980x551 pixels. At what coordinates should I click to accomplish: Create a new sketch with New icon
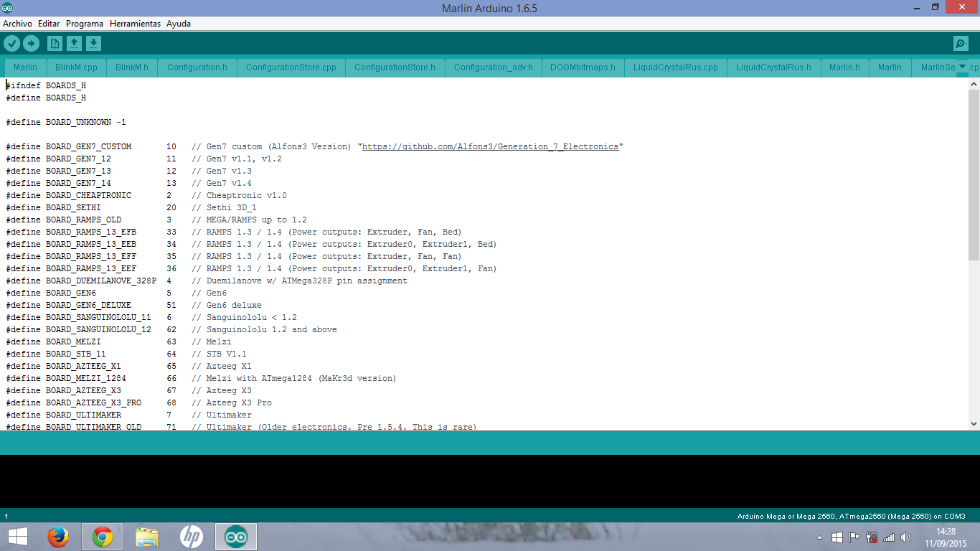[55, 44]
